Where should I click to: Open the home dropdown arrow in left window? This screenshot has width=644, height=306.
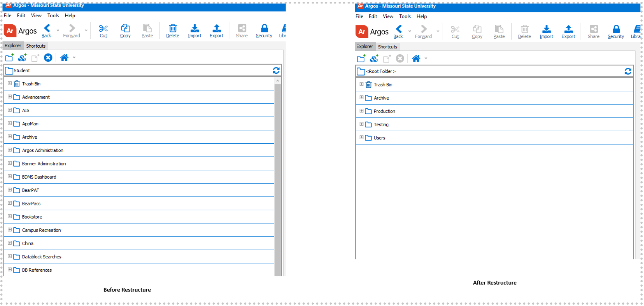74,58
